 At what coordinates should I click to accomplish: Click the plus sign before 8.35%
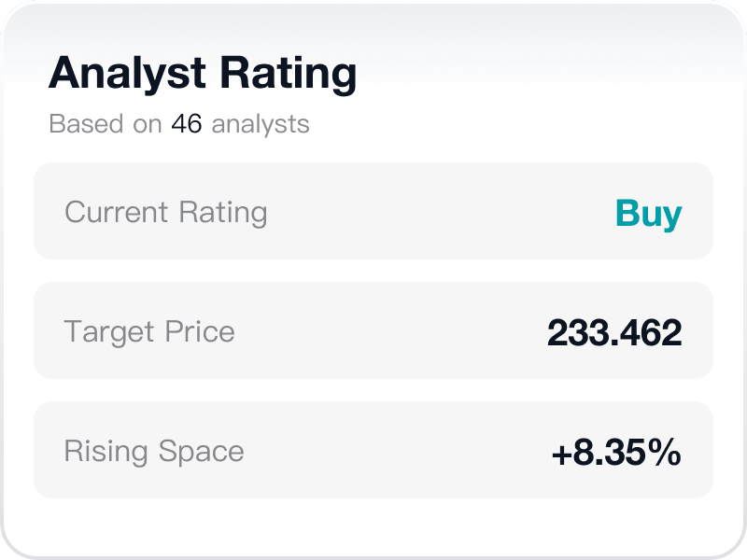pos(562,455)
